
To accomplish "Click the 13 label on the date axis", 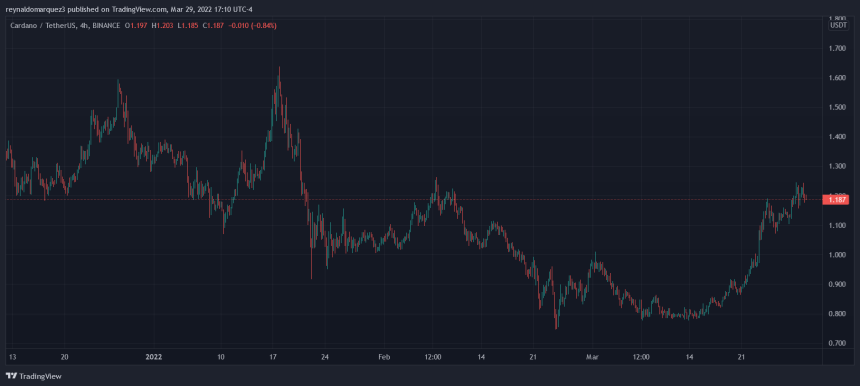I will [x=12, y=357].
